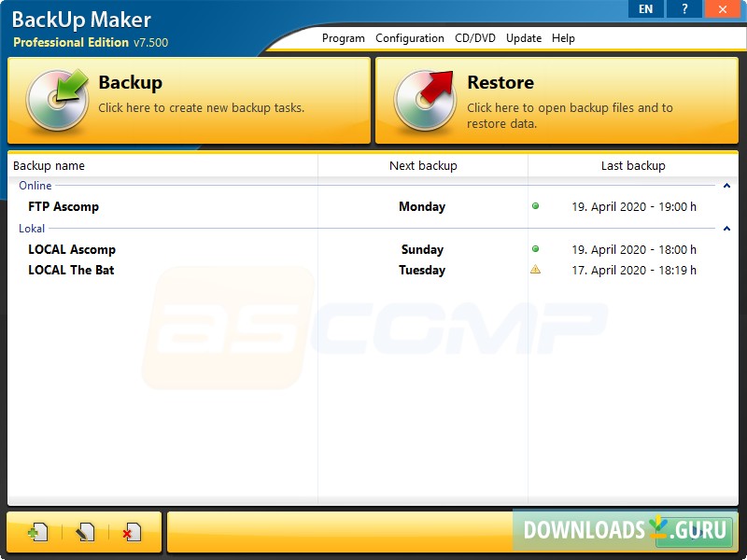The image size is (747, 560).
Task: Open the Update menu
Action: (523, 38)
